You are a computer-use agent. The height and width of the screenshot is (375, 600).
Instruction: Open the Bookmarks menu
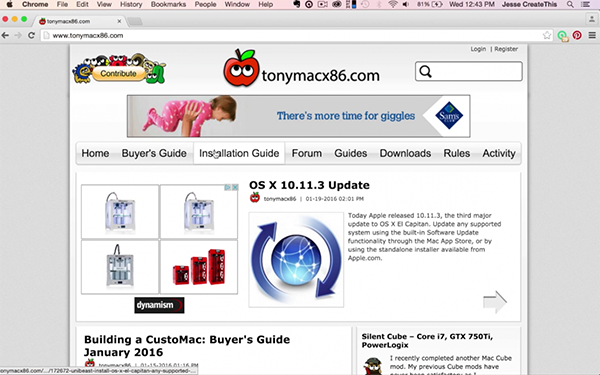(168, 5)
